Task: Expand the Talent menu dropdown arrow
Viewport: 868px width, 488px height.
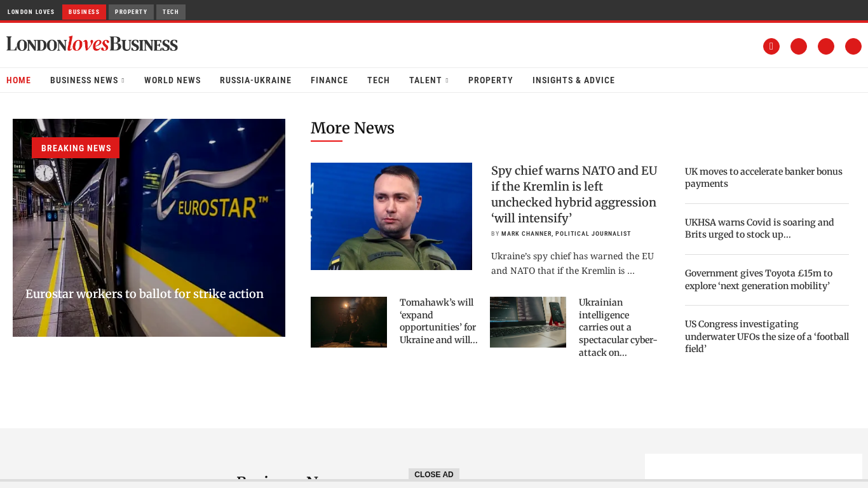Action: [x=447, y=81]
